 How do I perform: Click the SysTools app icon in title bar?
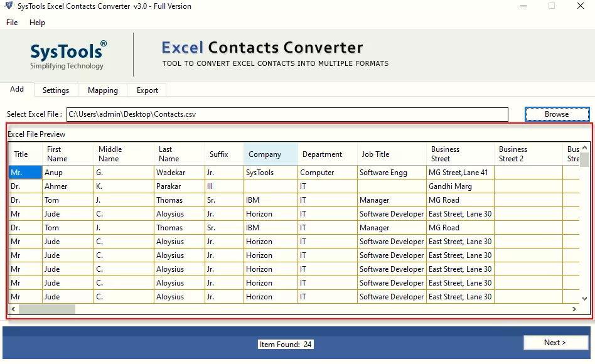coord(8,6)
